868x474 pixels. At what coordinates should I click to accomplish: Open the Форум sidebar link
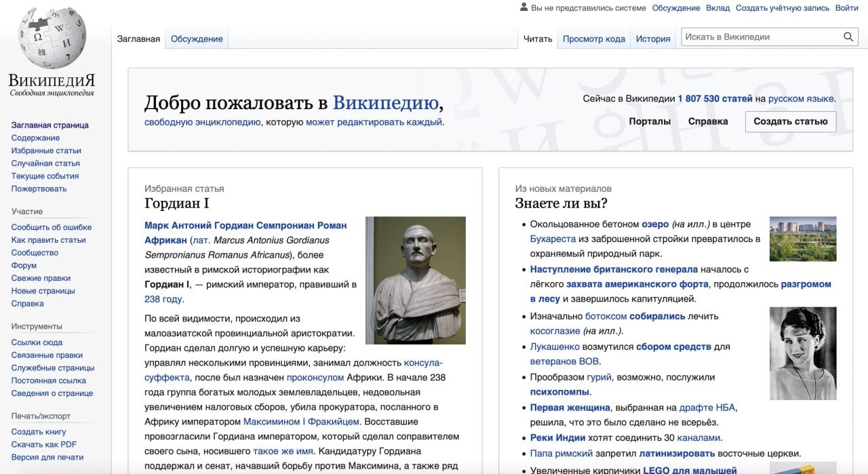coord(24,266)
